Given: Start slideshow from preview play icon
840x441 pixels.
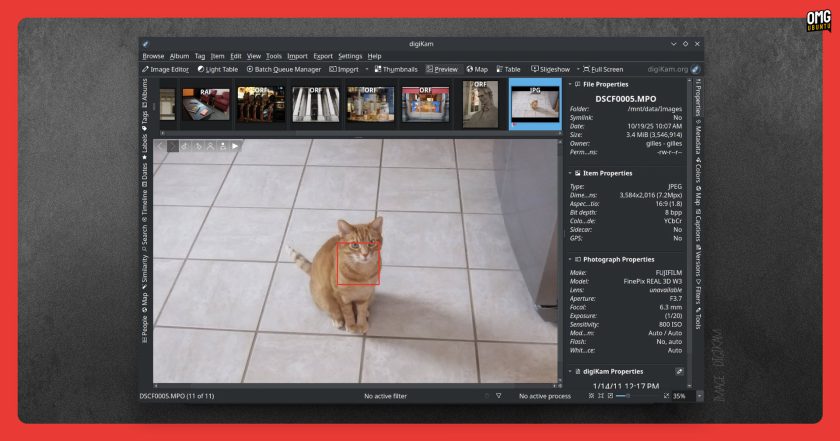Looking at the screenshot, I should click(235, 146).
